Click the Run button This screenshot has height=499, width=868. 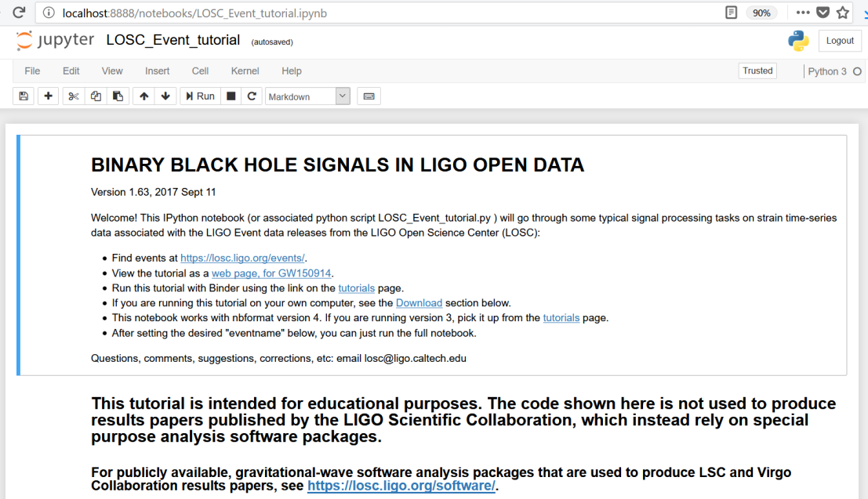coord(200,96)
